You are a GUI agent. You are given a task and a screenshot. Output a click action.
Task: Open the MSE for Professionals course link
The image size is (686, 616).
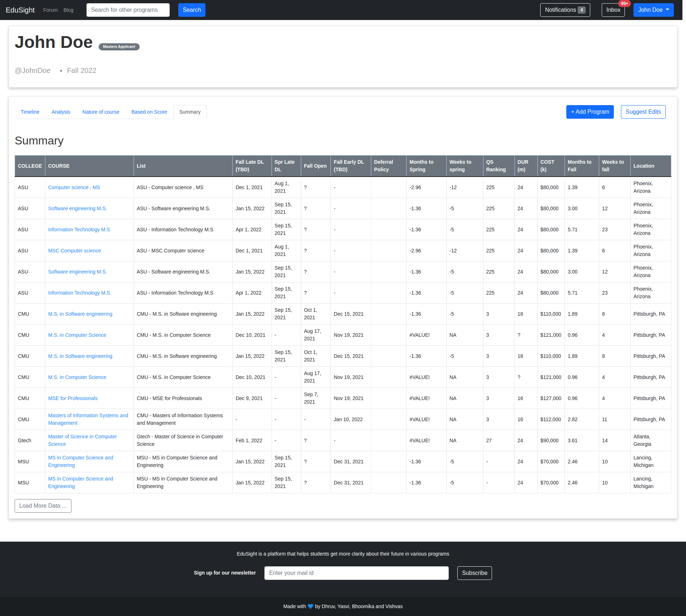tap(73, 398)
